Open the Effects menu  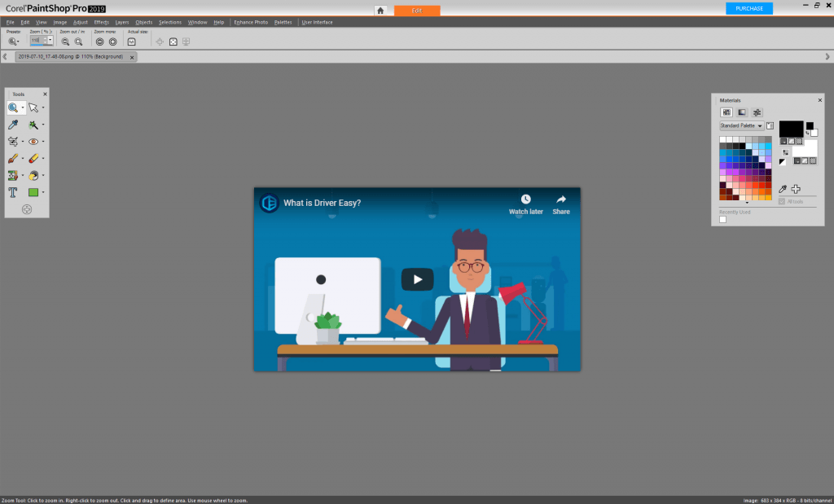(101, 22)
